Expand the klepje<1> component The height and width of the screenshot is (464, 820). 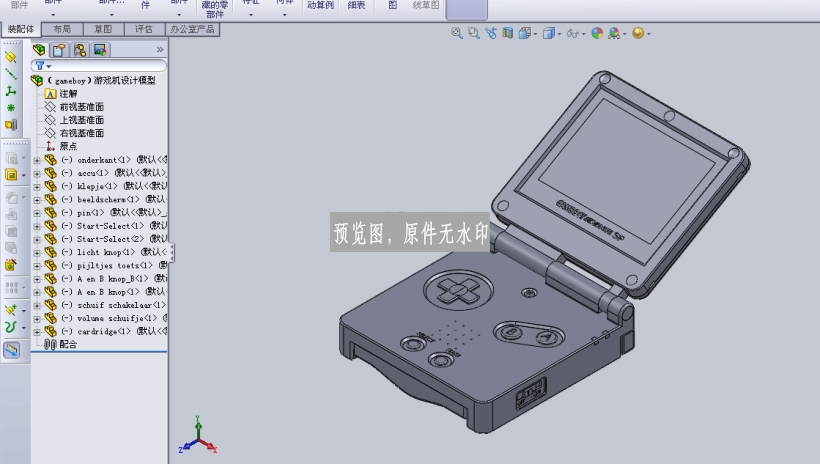click(x=37, y=187)
